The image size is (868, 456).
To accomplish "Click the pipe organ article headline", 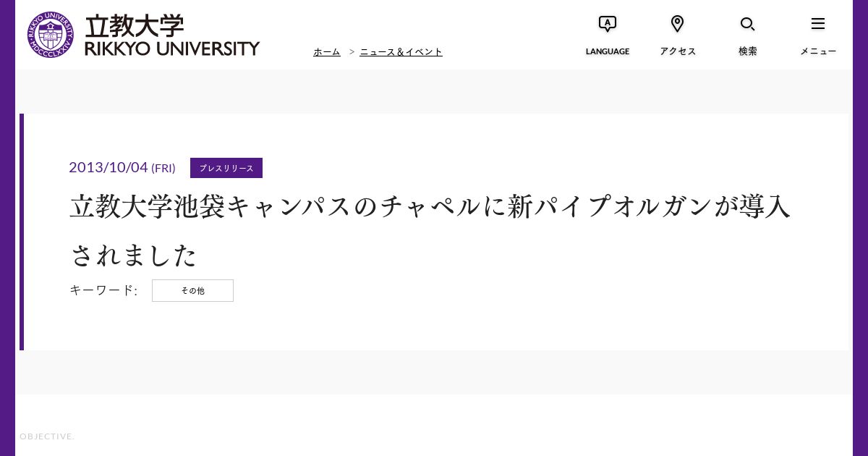I will pos(430,231).
